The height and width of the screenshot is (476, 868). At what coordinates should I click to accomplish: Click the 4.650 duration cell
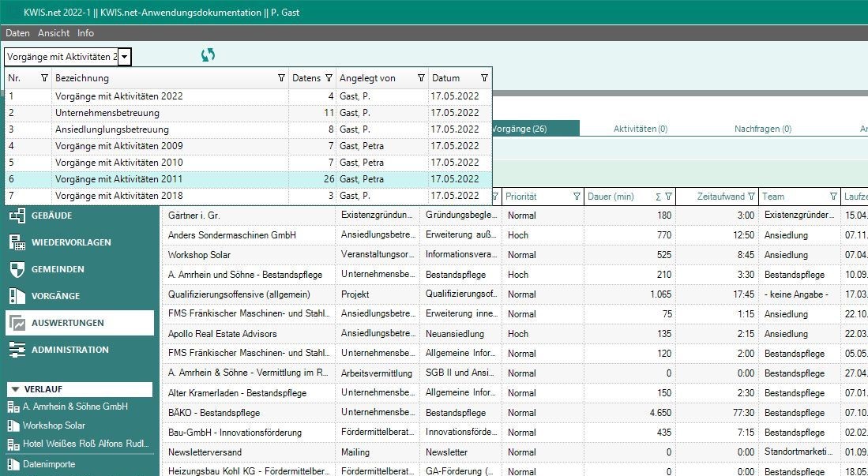(x=630, y=413)
